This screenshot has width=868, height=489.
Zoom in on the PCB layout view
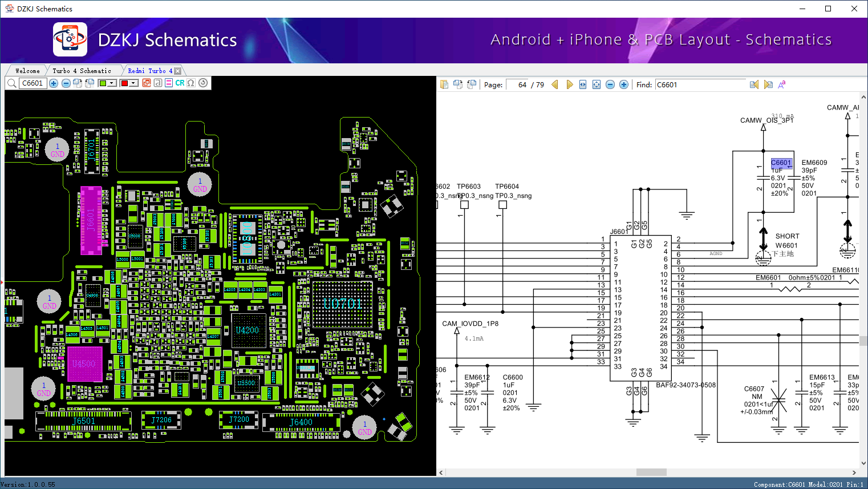coord(54,83)
